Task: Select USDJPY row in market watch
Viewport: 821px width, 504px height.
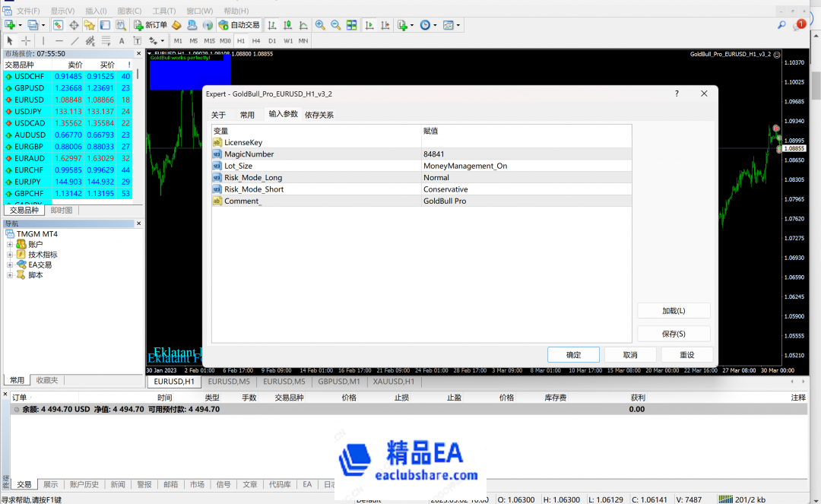Action: 68,112
